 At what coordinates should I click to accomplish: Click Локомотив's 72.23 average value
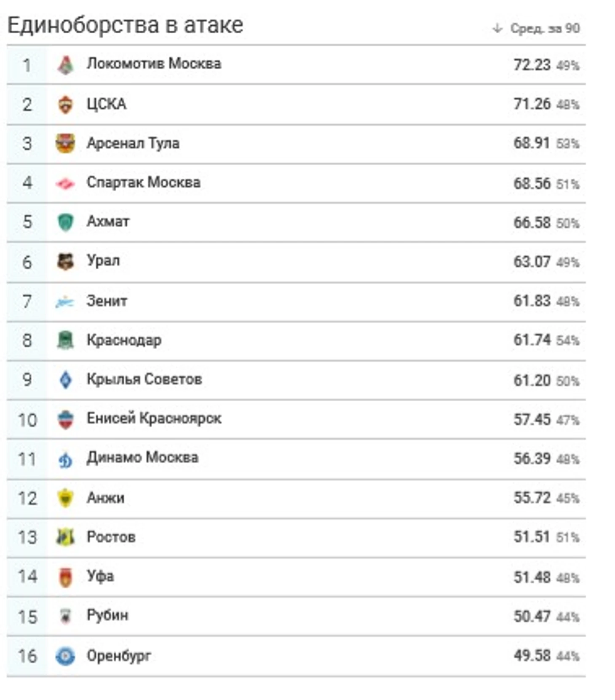click(x=532, y=65)
